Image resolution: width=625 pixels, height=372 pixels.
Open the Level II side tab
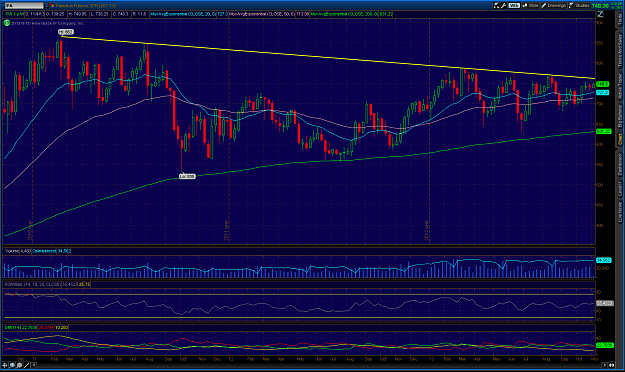[620, 189]
